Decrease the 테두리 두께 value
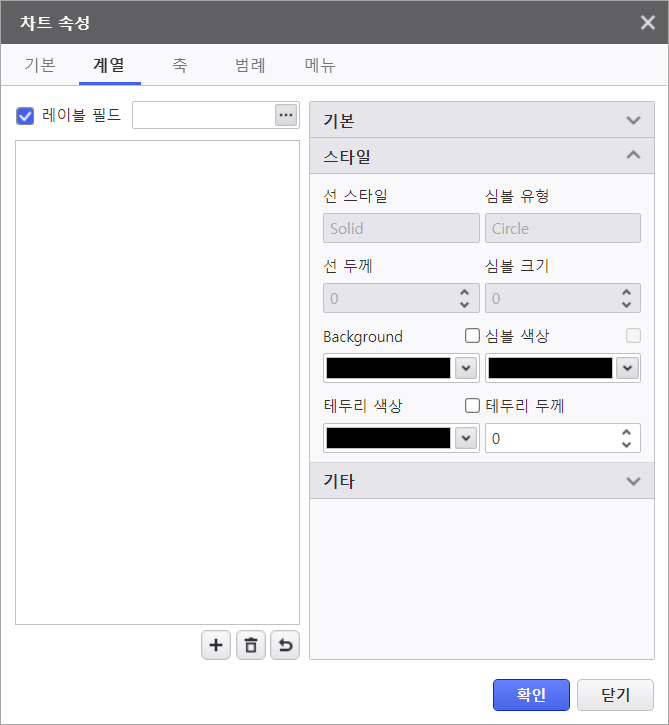Screen dimensions: 669x725 point(626,444)
